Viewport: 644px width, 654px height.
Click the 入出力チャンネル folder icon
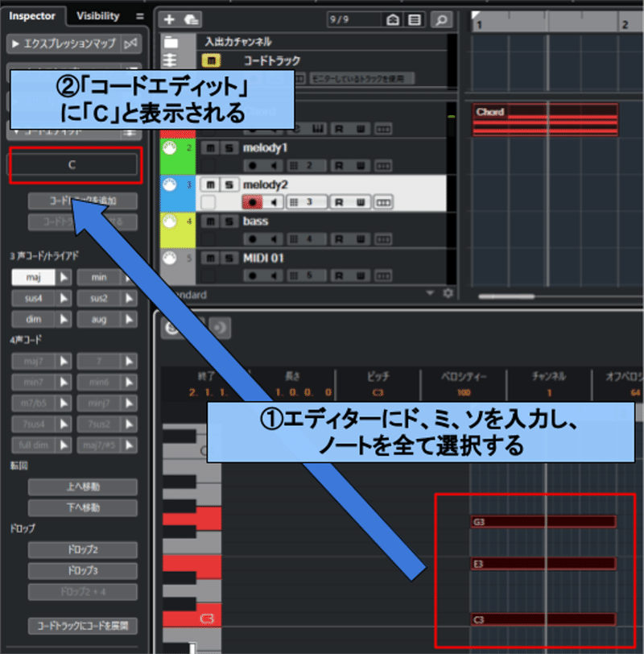171,42
